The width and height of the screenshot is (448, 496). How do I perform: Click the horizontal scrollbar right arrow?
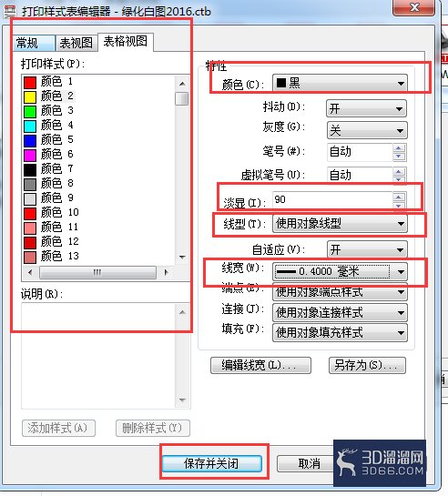(x=167, y=272)
